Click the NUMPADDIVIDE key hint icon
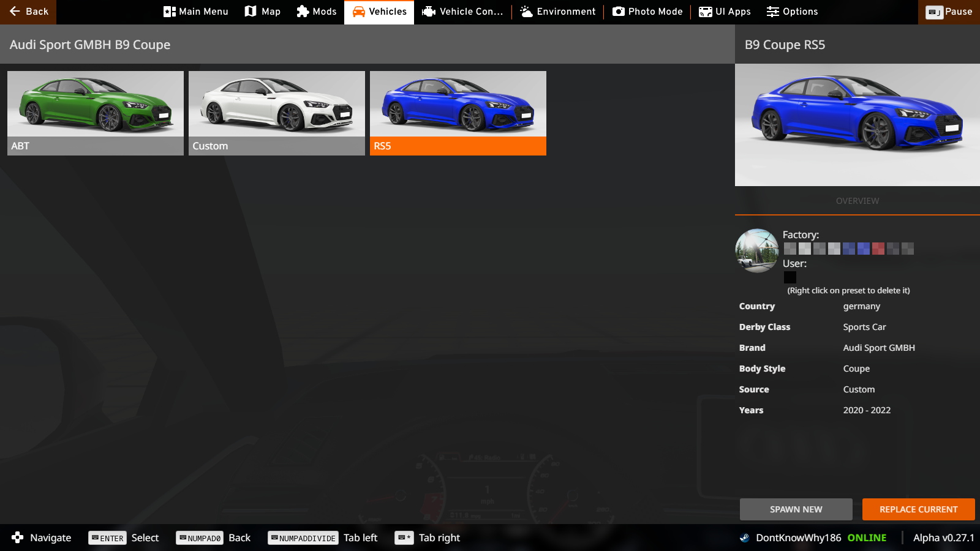The height and width of the screenshot is (551, 980). [303, 538]
